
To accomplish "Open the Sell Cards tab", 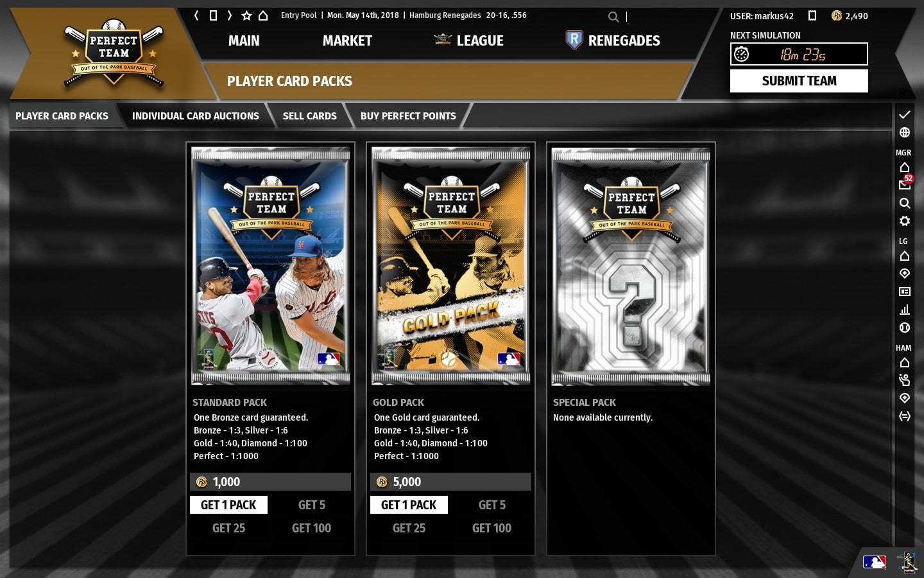I will pyautogui.click(x=310, y=116).
